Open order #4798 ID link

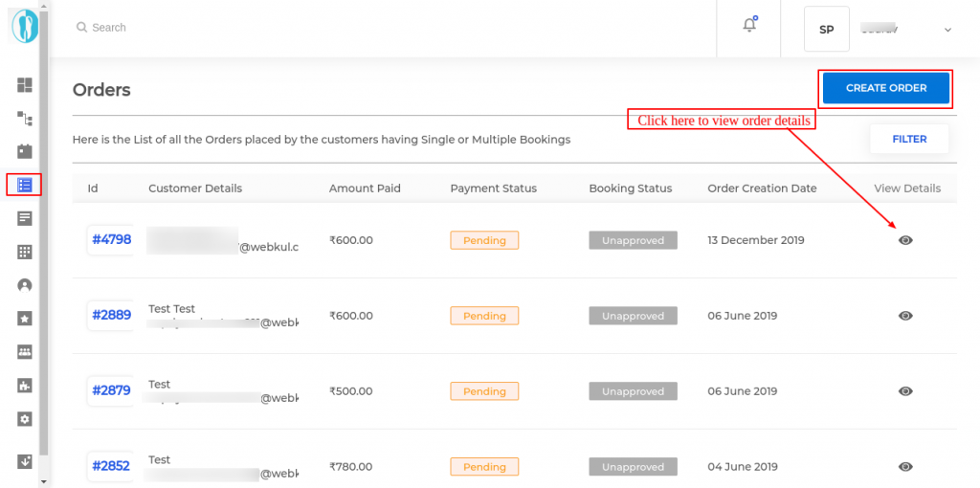pyautogui.click(x=111, y=240)
